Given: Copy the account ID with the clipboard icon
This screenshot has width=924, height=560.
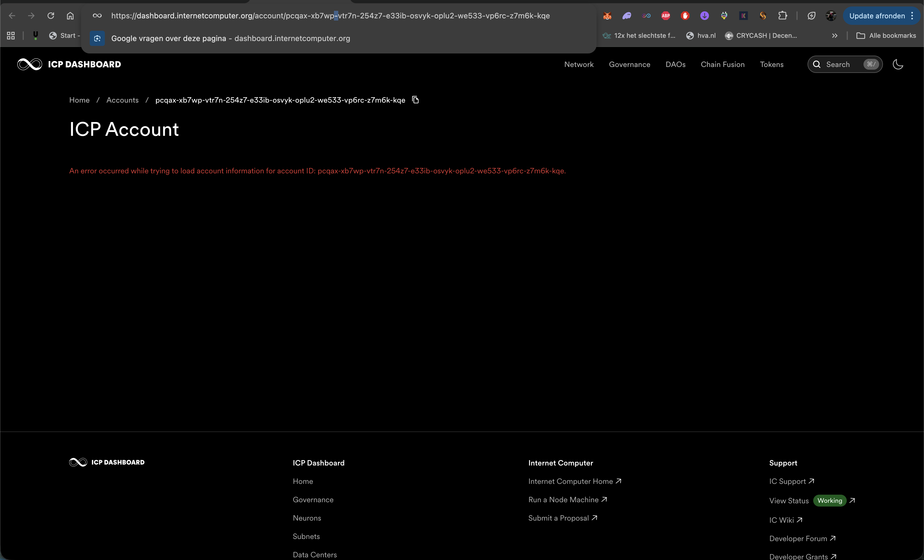Looking at the screenshot, I should 415,100.
